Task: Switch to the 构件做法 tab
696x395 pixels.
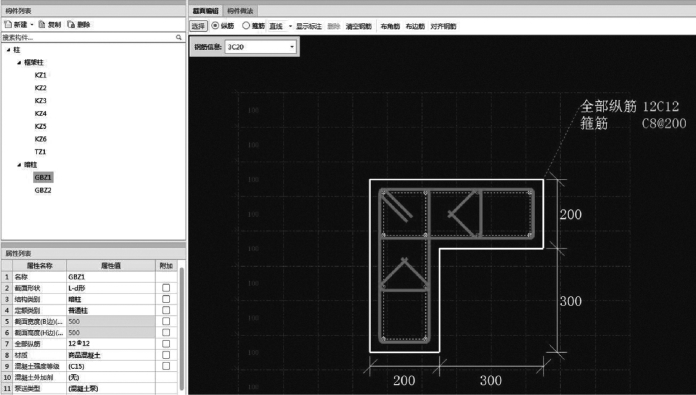Action: [x=240, y=11]
